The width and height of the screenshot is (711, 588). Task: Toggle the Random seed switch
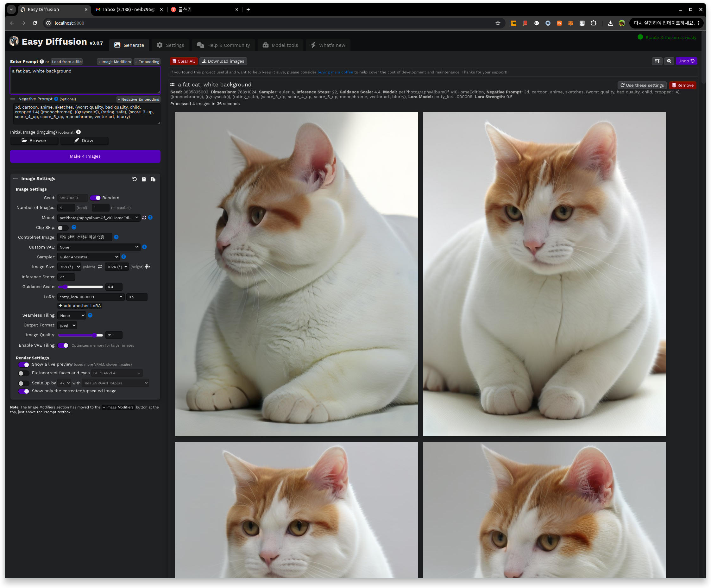tap(95, 198)
